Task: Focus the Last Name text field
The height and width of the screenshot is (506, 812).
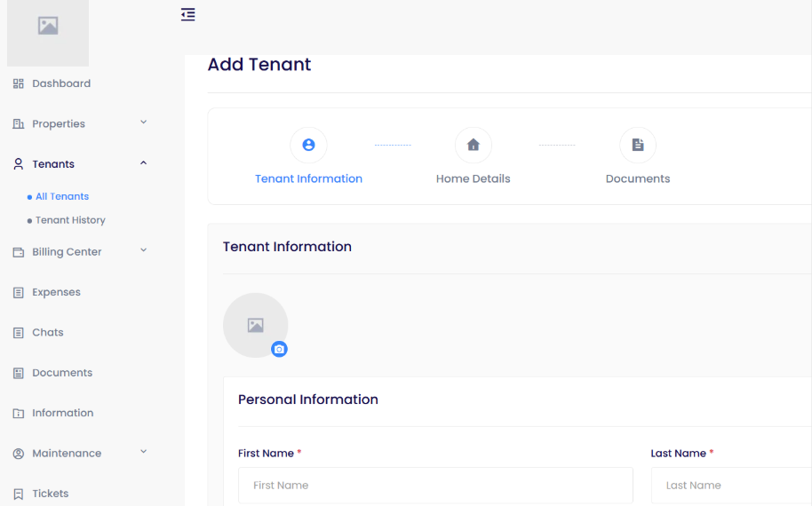Action: tap(730, 486)
